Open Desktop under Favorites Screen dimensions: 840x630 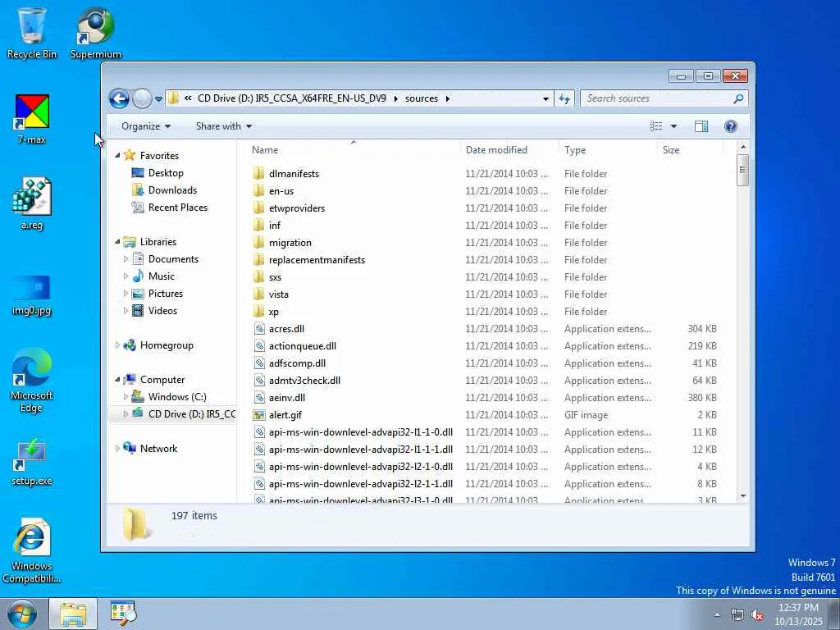pyautogui.click(x=166, y=173)
